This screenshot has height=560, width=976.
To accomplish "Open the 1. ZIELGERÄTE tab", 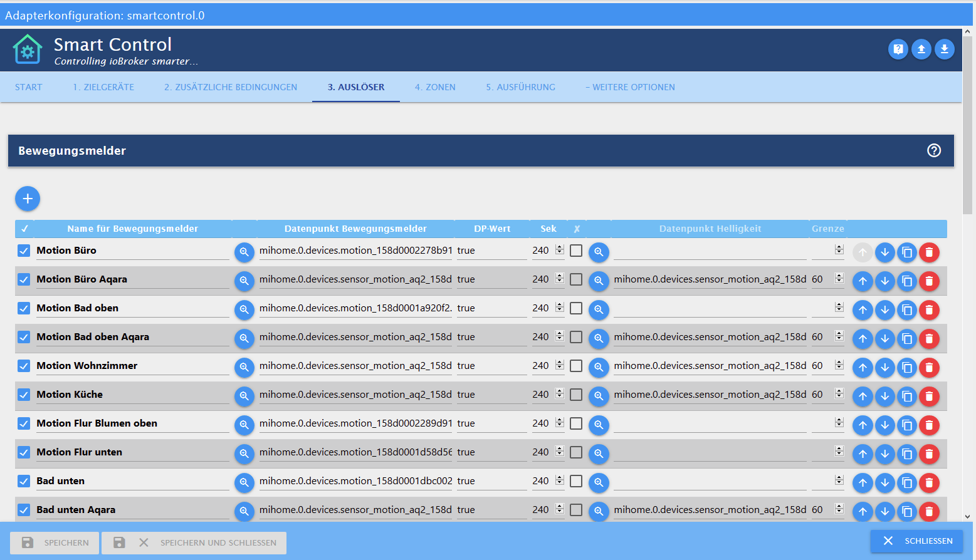I will coord(103,87).
